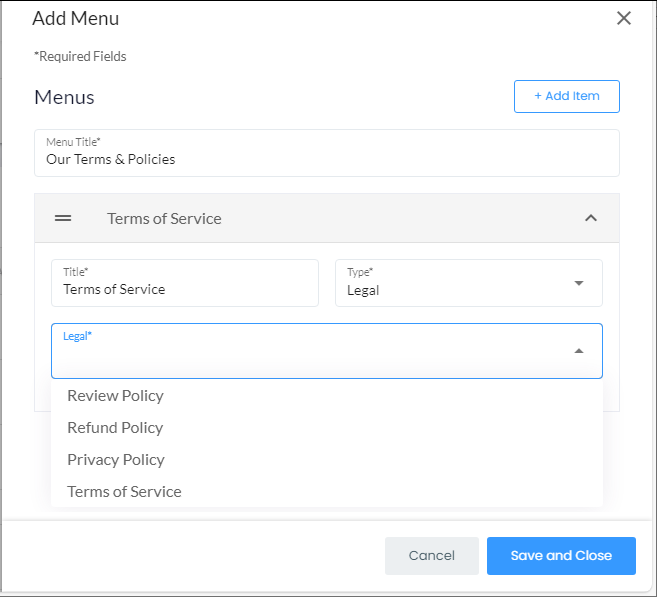Click the drag handle beside Terms of Service

click(x=63, y=218)
